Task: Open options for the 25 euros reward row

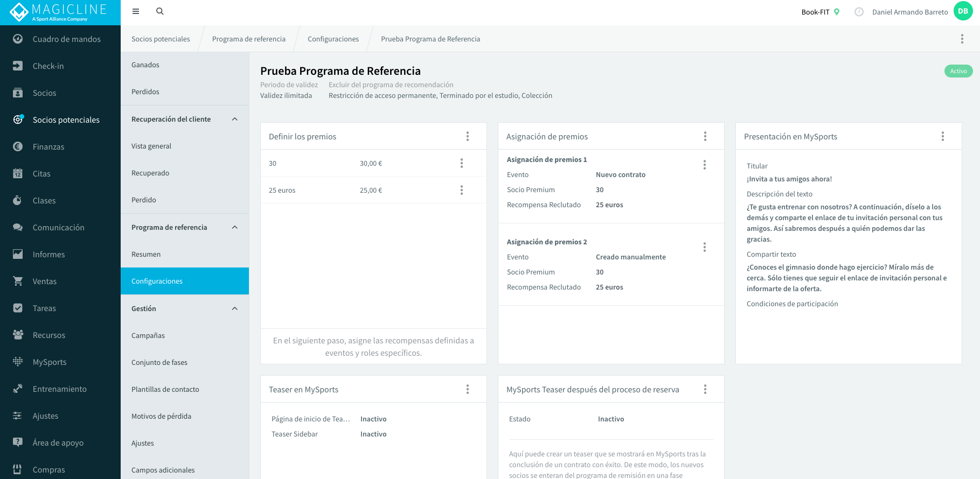Action: 462,190
